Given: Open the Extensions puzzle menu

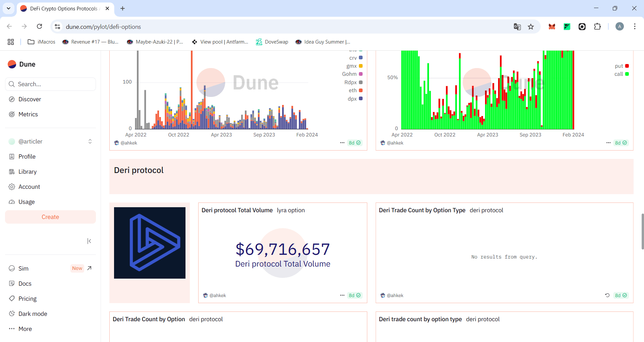Looking at the screenshot, I should [597, 26].
